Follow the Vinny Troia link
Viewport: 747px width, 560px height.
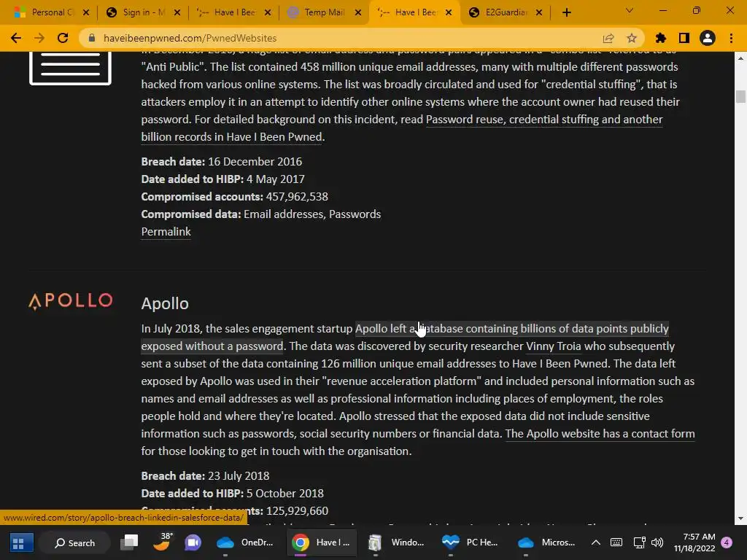tap(553, 346)
